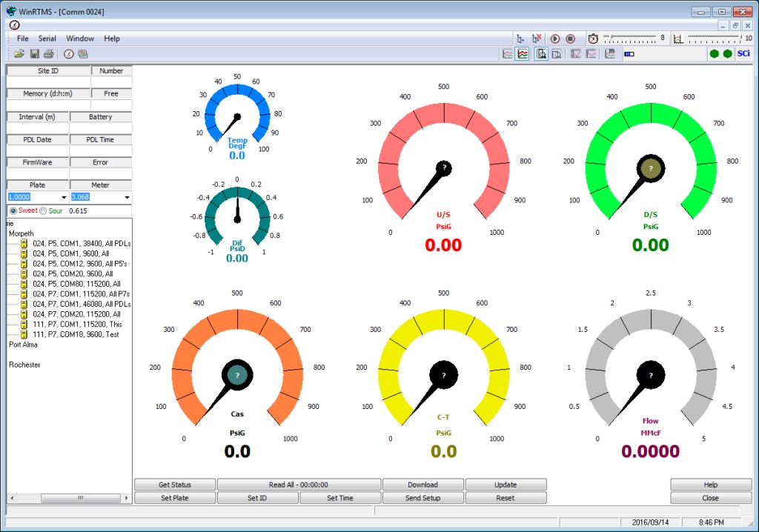Click the right arrow of the tree scrollbar
Viewport: 759px width, 532px height.
tap(126, 498)
